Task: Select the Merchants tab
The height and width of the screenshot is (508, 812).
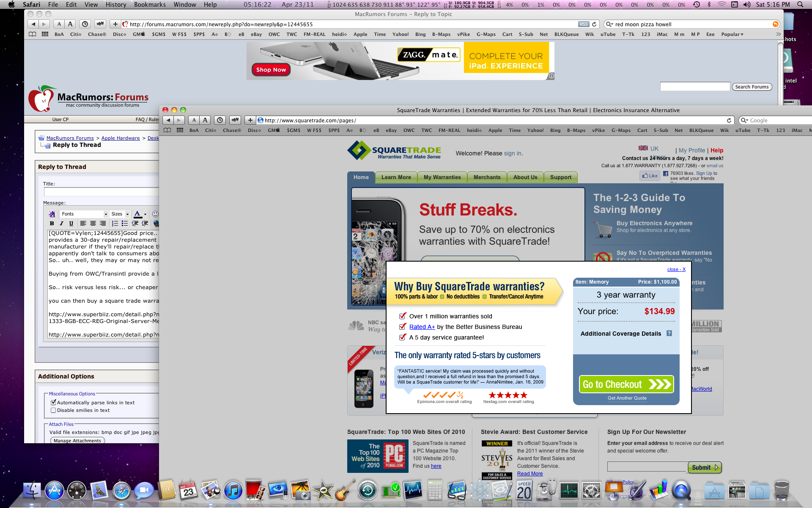Action: pyautogui.click(x=487, y=177)
